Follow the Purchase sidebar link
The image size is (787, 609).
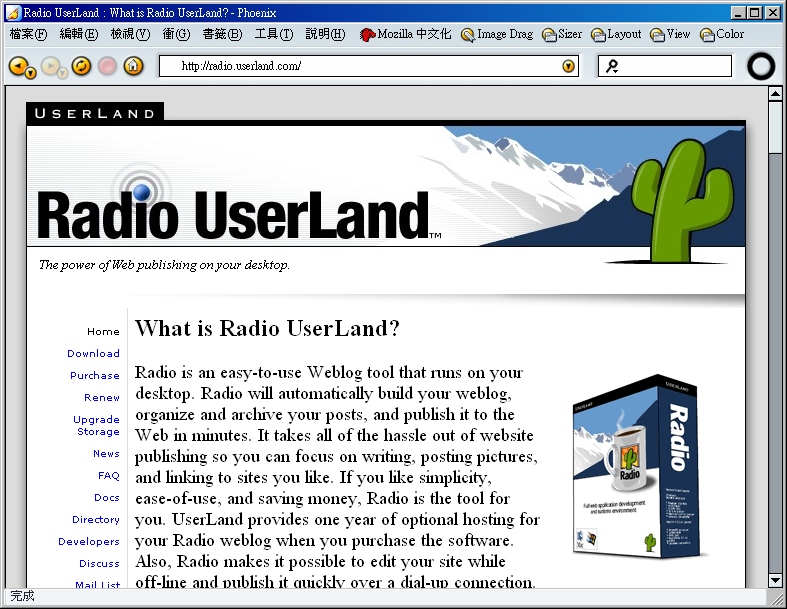click(x=95, y=376)
